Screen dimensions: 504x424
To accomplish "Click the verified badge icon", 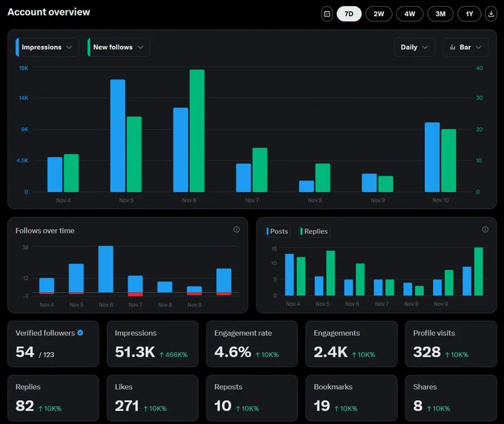I will tap(80, 333).
